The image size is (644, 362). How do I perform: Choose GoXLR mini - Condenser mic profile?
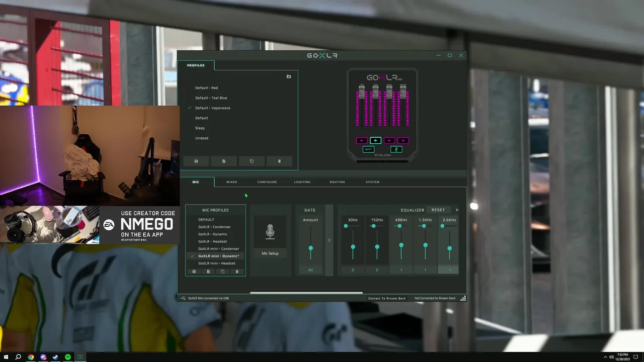tap(219, 249)
